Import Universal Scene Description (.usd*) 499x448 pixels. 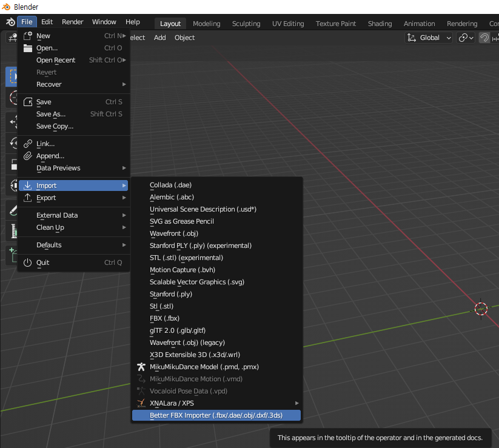click(216, 209)
